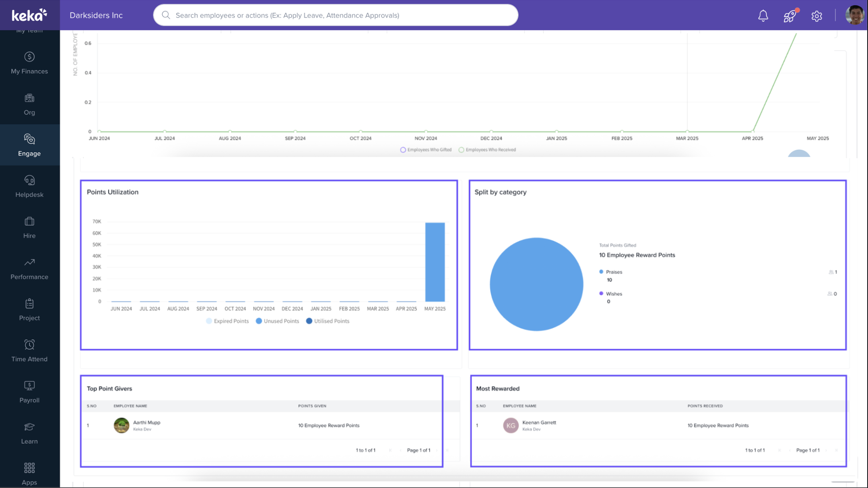Viewport: 868px width, 488px height.
Task: Open Aarthi Mupp employee profile
Action: click(146, 422)
